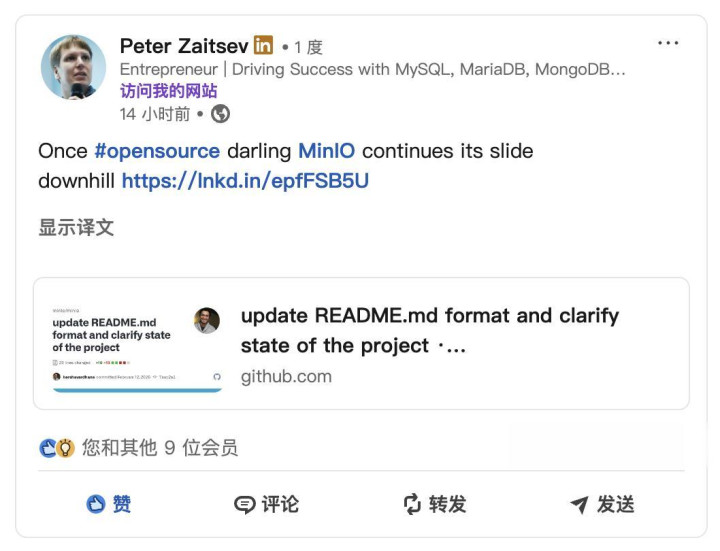View the 您和其他 9 位会员 reactions list
Screen dimensions: 720x551
coord(160,448)
